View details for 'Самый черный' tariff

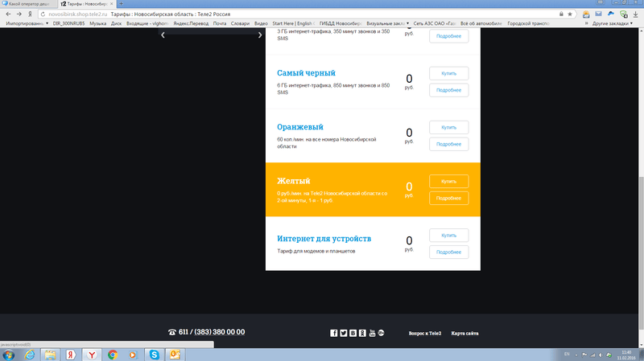449,90
